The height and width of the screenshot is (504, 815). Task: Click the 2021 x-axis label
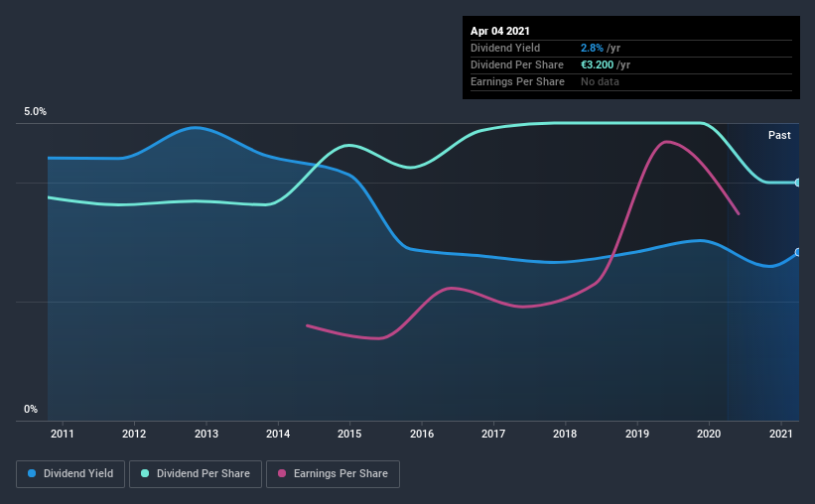[780, 434]
